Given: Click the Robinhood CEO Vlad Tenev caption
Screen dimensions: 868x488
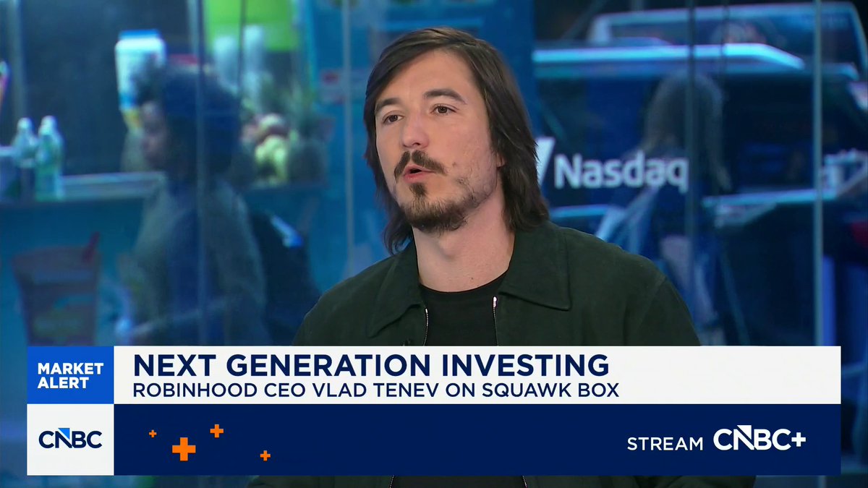Looking at the screenshot, I should 375,390.
